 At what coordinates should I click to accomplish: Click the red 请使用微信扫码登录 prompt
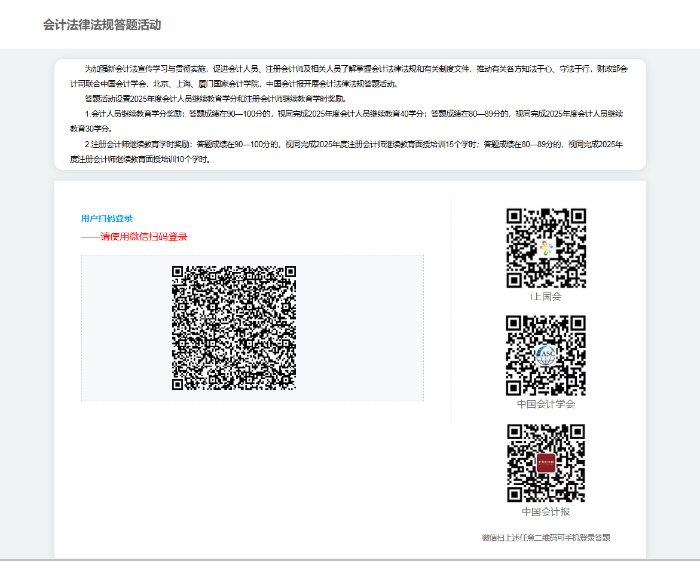(x=134, y=237)
